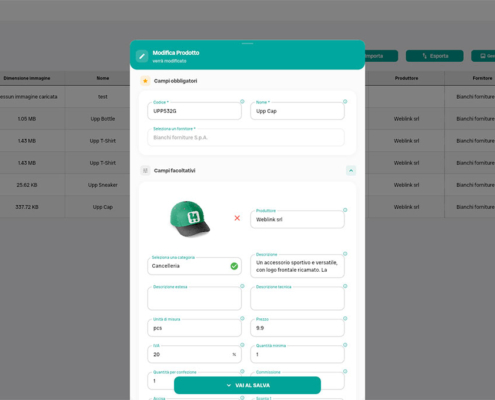This screenshot has height=400, width=495.
Task: Click info dot on Descrizione estesa field
Action: pos(242,286)
